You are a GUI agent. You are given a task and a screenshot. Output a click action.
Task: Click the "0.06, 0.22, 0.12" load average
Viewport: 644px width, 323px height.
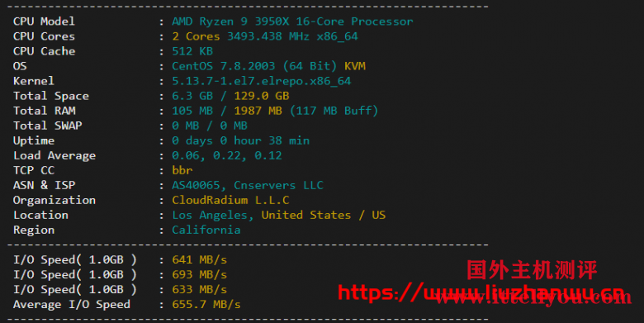(227, 155)
